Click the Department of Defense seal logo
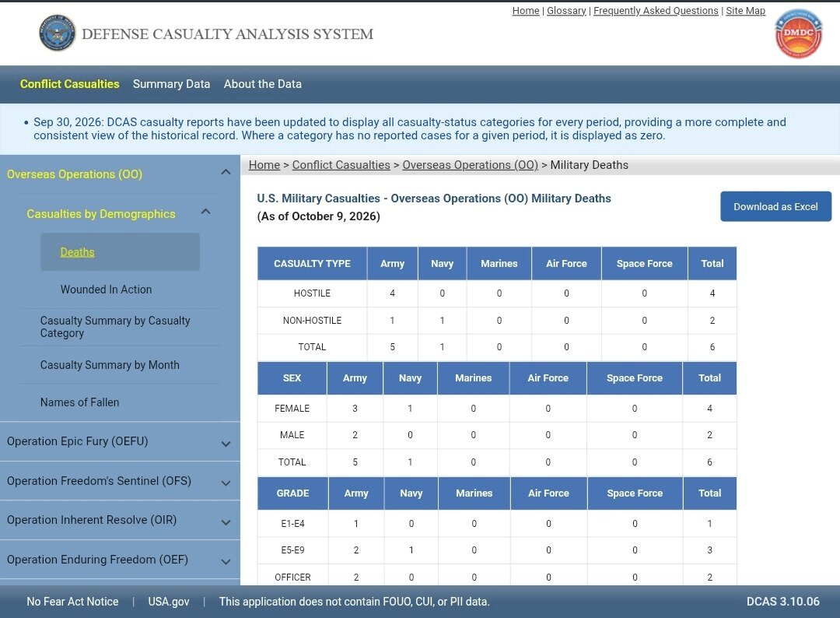The image size is (840, 618). 58,33
